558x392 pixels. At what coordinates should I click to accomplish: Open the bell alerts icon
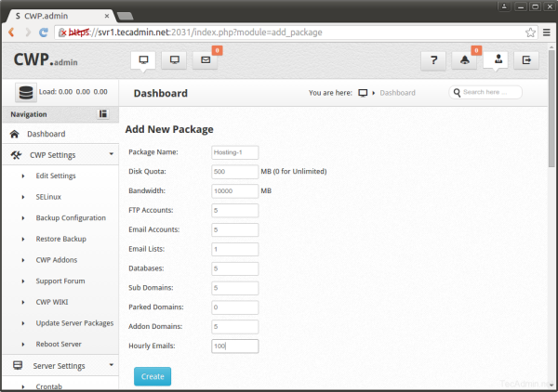coord(465,60)
